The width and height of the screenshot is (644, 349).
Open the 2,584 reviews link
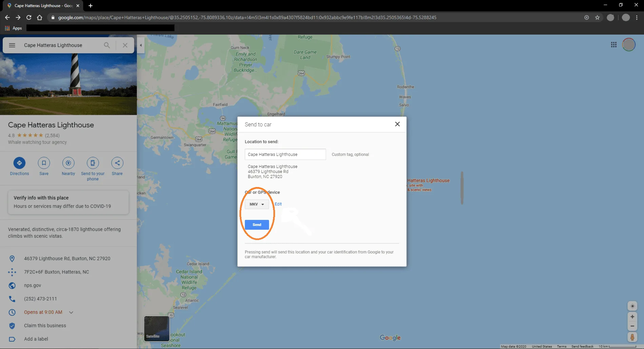coord(52,135)
